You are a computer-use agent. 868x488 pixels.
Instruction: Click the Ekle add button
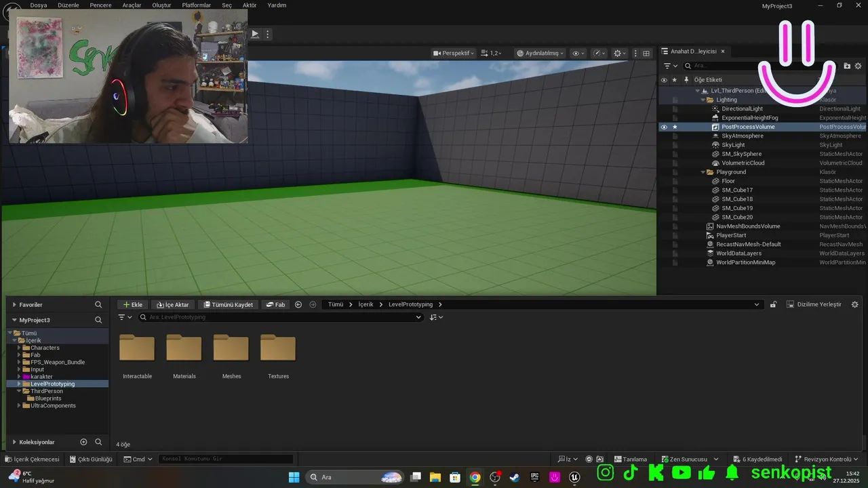[x=132, y=304]
